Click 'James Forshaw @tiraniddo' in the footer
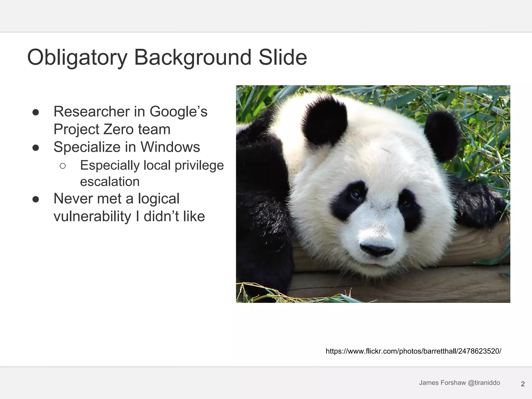This screenshot has width=532, height=399. tap(459, 383)
